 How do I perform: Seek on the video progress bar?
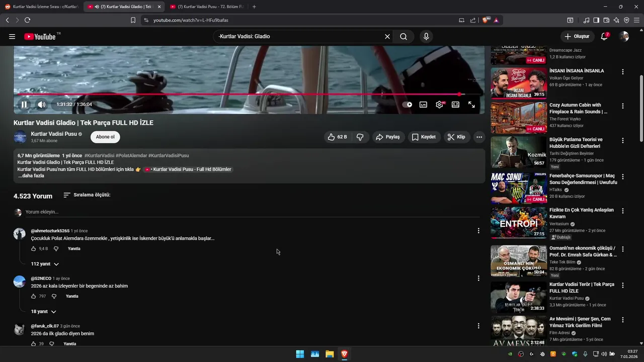pyautogui.click(x=249, y=94)
